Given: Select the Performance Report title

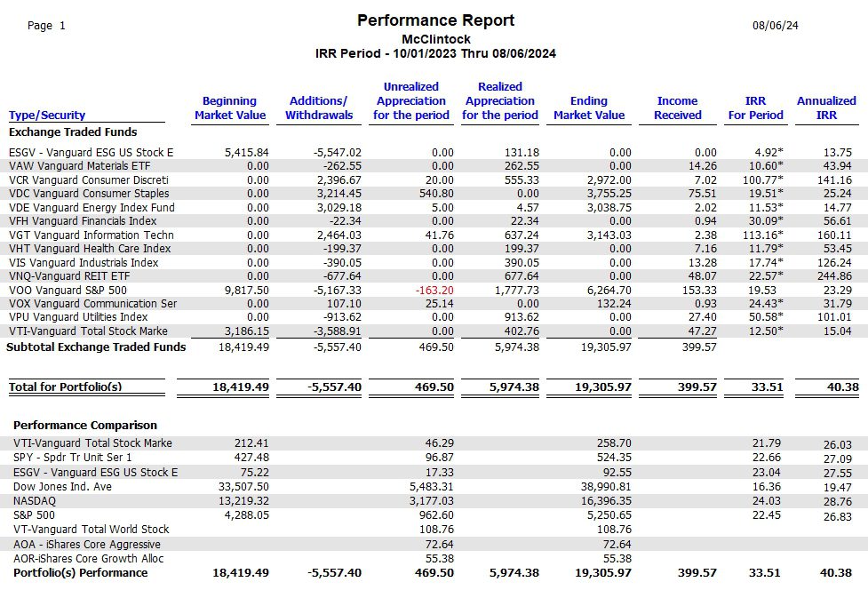Looking at the screenshot, I should [435, 20].
